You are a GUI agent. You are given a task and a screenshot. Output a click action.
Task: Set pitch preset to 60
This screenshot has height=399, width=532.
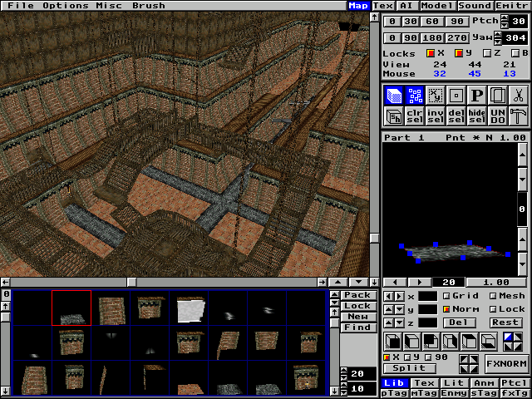click(432, 22)
